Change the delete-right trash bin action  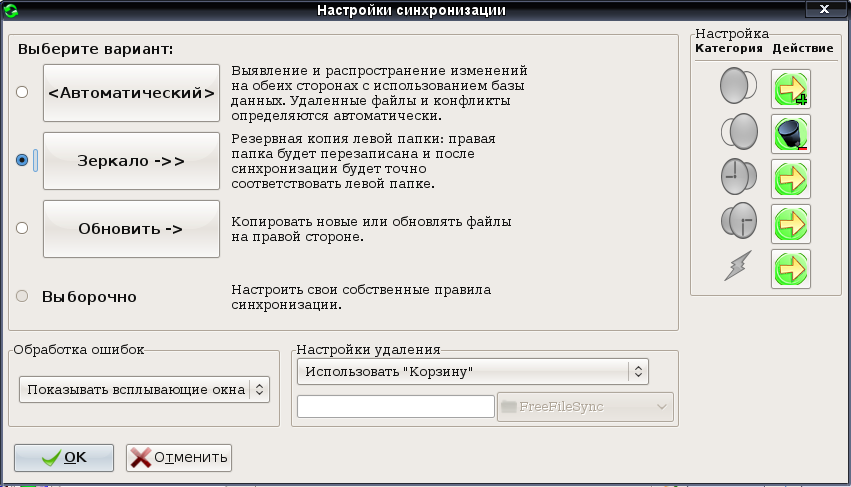[791, 134]
